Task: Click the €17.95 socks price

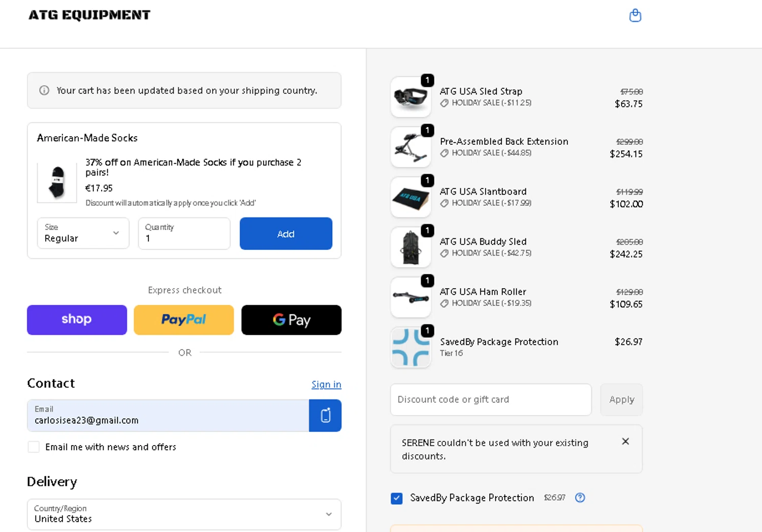Action: (x=99, y=188)
